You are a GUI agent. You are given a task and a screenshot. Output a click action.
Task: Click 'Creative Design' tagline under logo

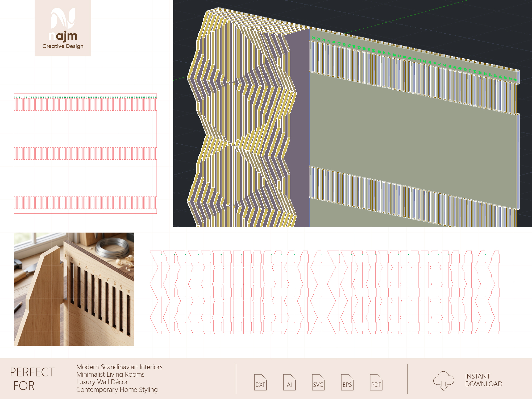point(63,46)
